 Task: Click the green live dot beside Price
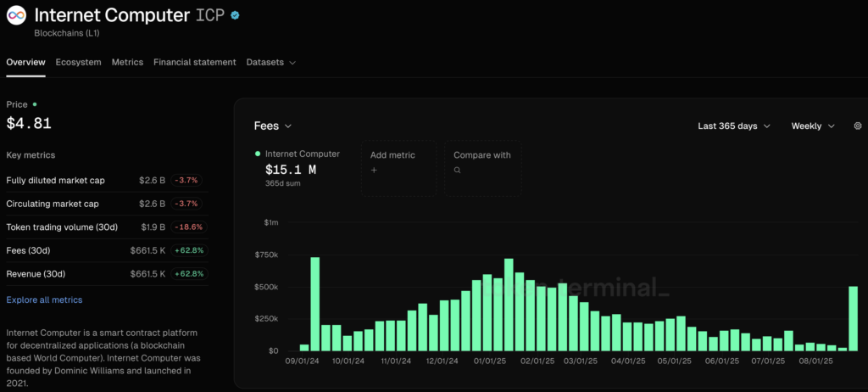click(x=35, y=104)
